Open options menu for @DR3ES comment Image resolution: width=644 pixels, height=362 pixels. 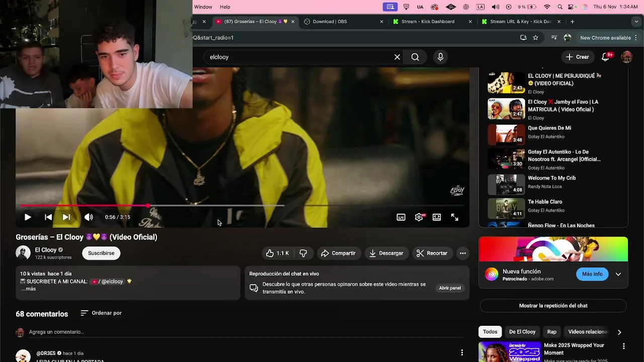tap(462, 353)
